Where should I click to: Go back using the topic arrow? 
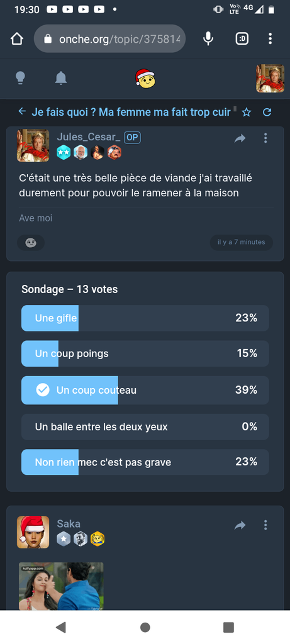(x=22, y=112)
